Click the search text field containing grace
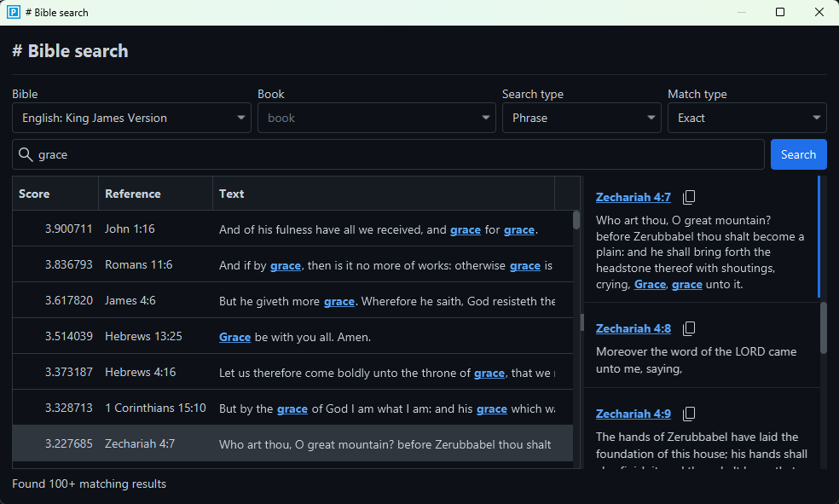This screenshot has height=504, width=839. click(x=392, y=154)
